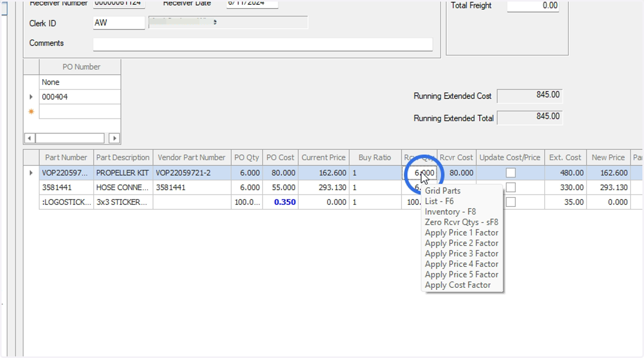
Task: Select HOSE CONNE... description cell
Action: pyautogui.click(x=123, y=188)
